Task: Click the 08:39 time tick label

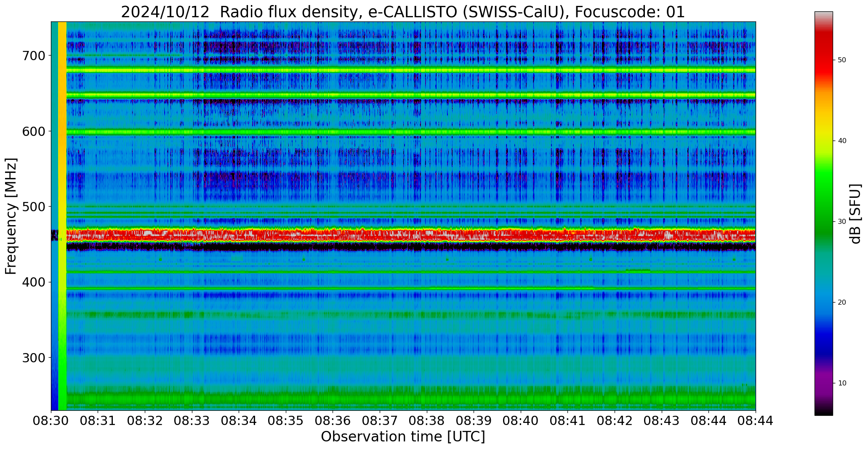Action: pyautogui.click(x=474, y=421)
